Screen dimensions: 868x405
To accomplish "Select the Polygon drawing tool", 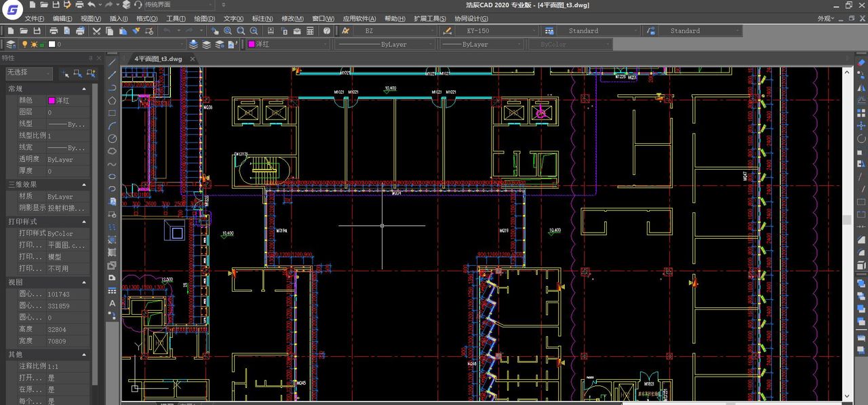I will coord(113,100).
